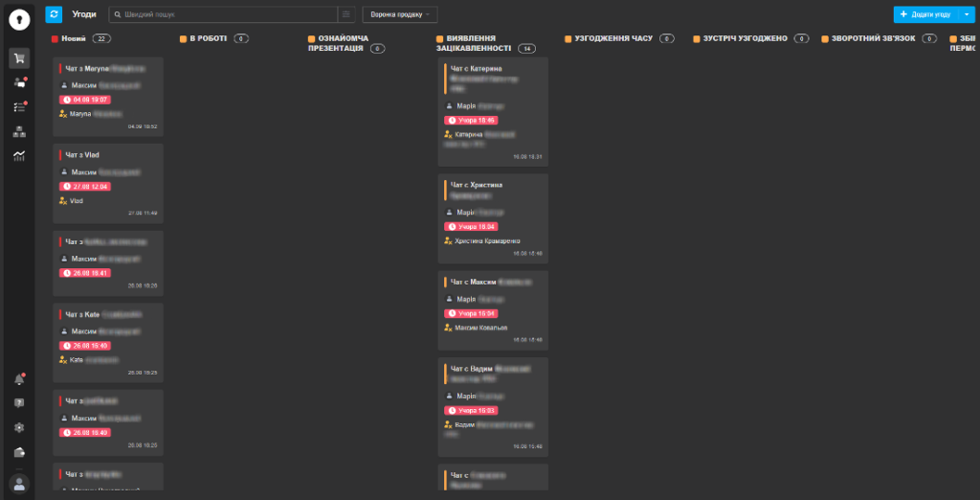This screenshot has height=500, width=980.
Task: Open the contacts chat icon in sidebar
Action: [19, 83]
